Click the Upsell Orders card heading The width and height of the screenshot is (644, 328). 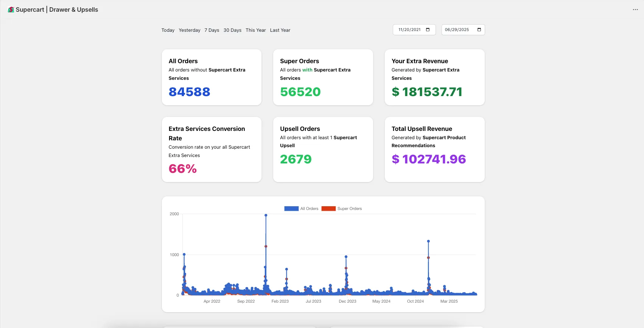coord(300,129)
